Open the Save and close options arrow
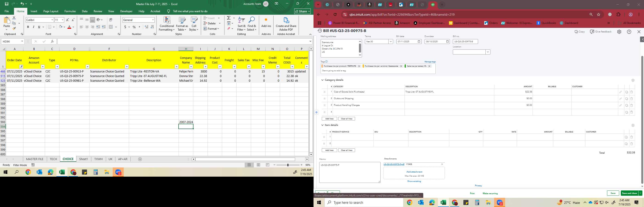 640,193
